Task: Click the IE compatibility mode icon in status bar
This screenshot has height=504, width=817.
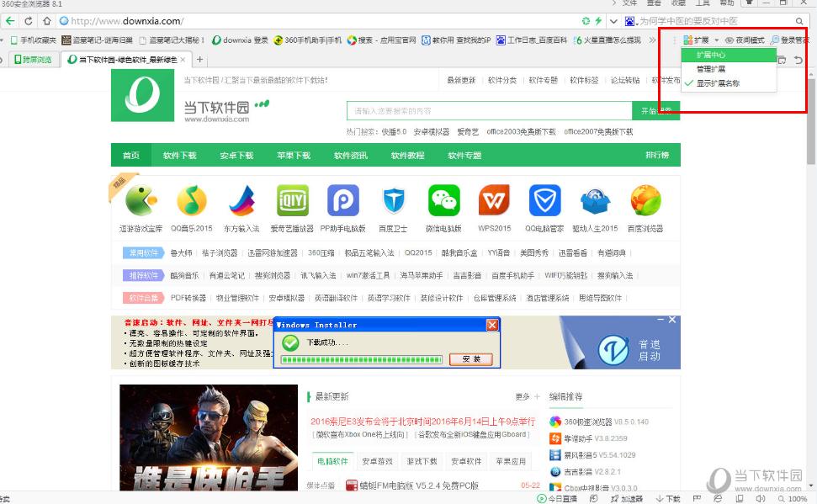Action: (717, 498)
